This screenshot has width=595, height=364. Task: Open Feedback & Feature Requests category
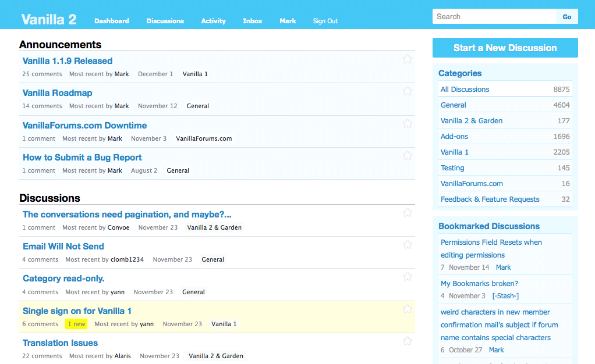(490, 199)
